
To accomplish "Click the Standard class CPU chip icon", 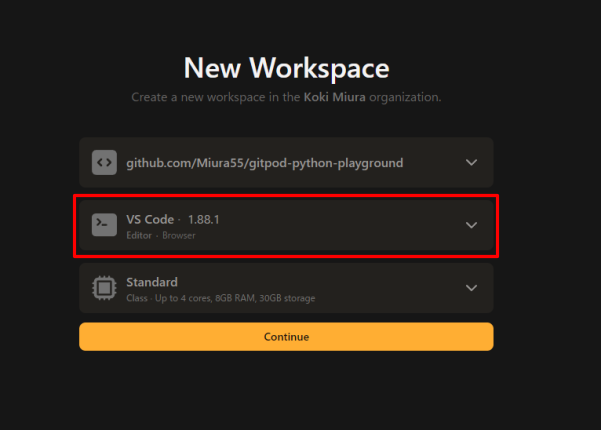I will point(105,288).
